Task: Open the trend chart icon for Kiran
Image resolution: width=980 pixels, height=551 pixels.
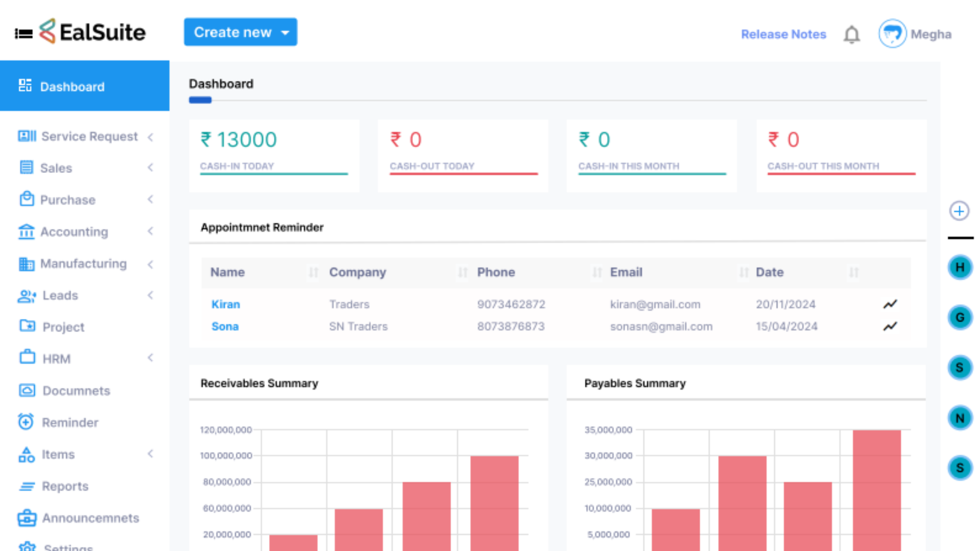Action: coord(890,304)
